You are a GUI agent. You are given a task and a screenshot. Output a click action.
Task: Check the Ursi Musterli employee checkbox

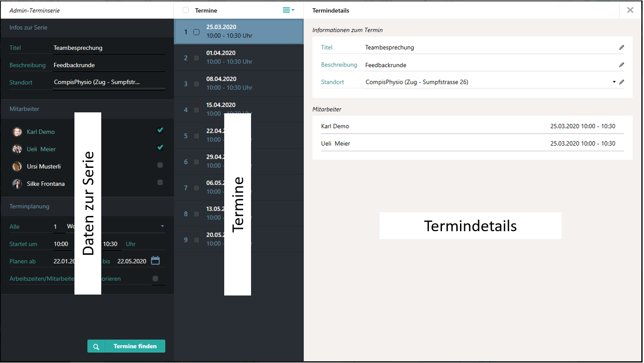tap(160, 165)
